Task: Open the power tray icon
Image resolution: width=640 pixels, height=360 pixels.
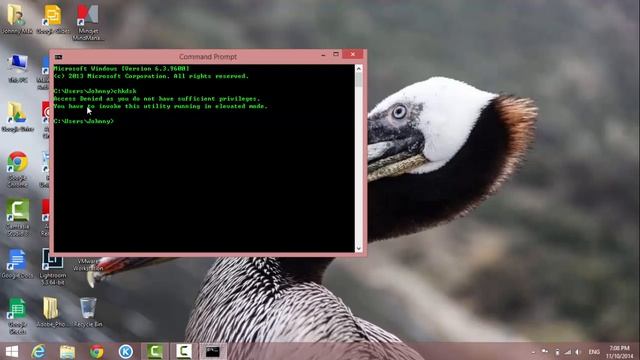Action: pyautogui.click(x=557, y=351)
